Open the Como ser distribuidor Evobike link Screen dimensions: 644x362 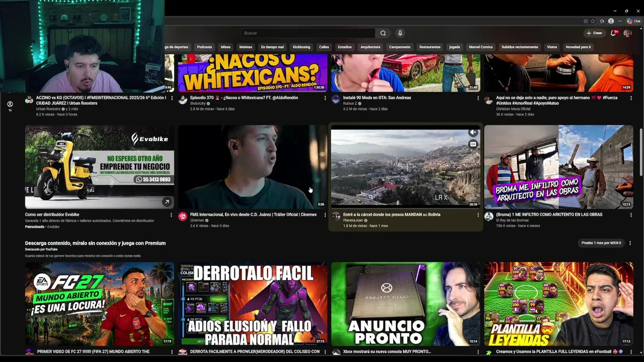pyautogui.click(x=52, y=215)
